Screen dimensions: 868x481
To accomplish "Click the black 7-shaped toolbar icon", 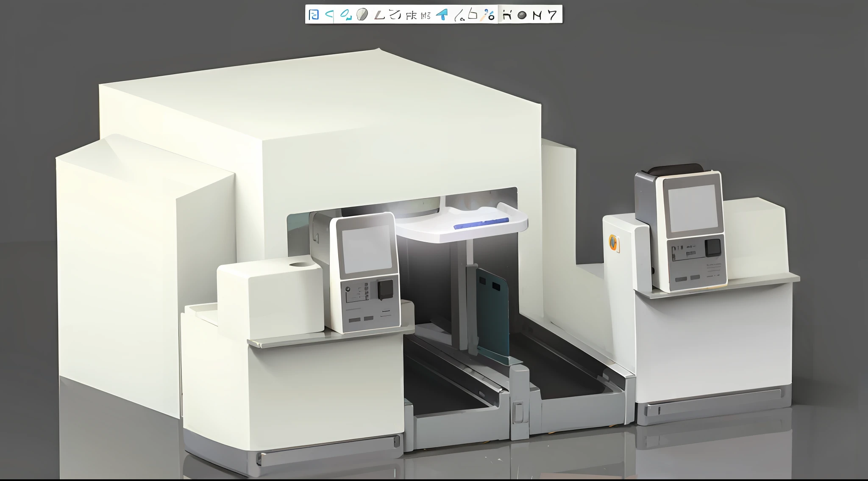I will coord(552,15).
